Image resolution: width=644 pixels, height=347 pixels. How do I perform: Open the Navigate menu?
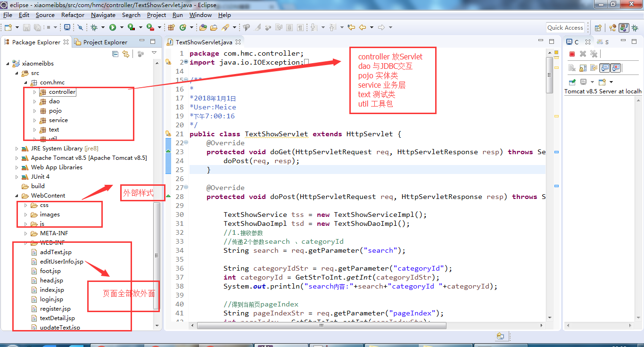coord(103,15)
